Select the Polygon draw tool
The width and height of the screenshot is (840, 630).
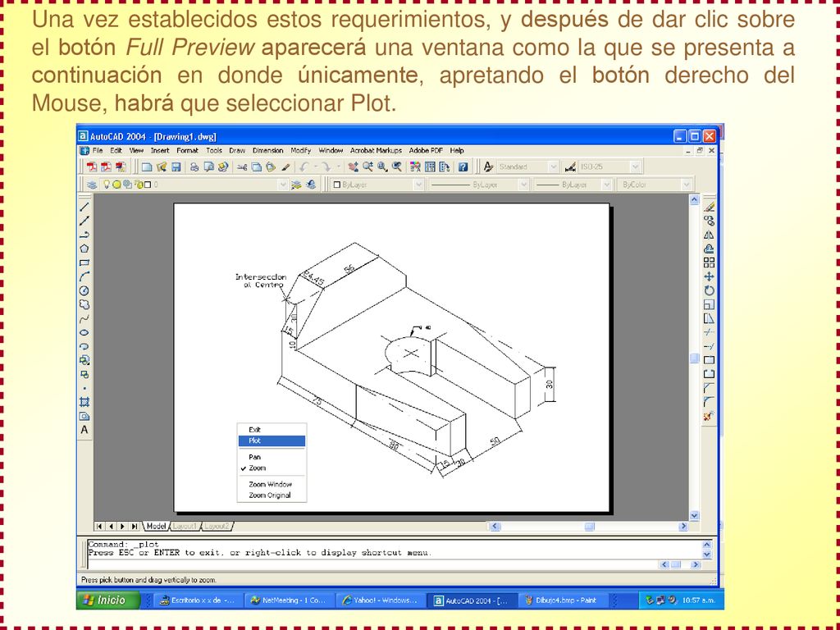(84, 249)
